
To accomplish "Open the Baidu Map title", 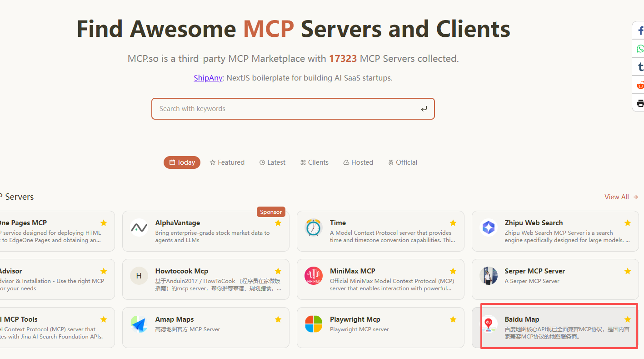I will [522, 319].
